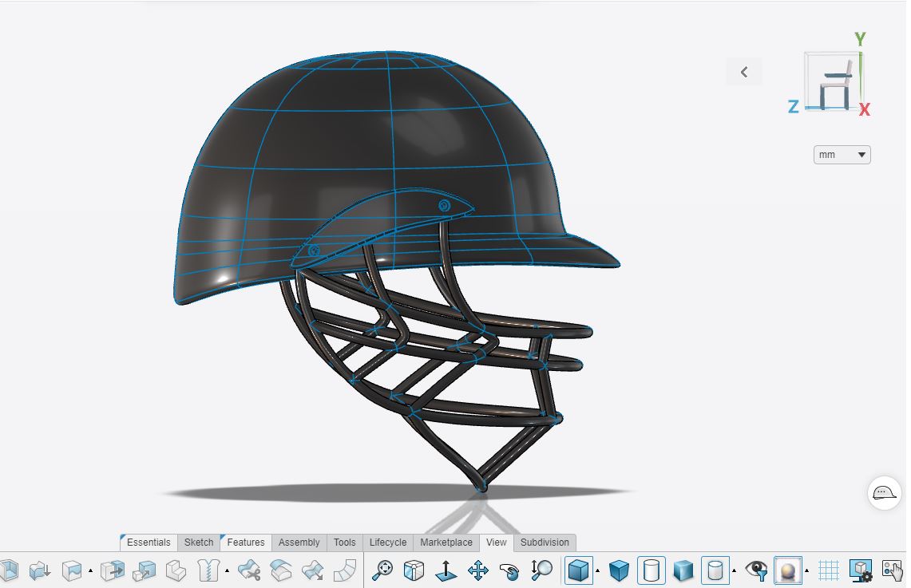Select the Zoom in/out magnifier icon
This screenshot has width=911, height=588.
[541, 570]
